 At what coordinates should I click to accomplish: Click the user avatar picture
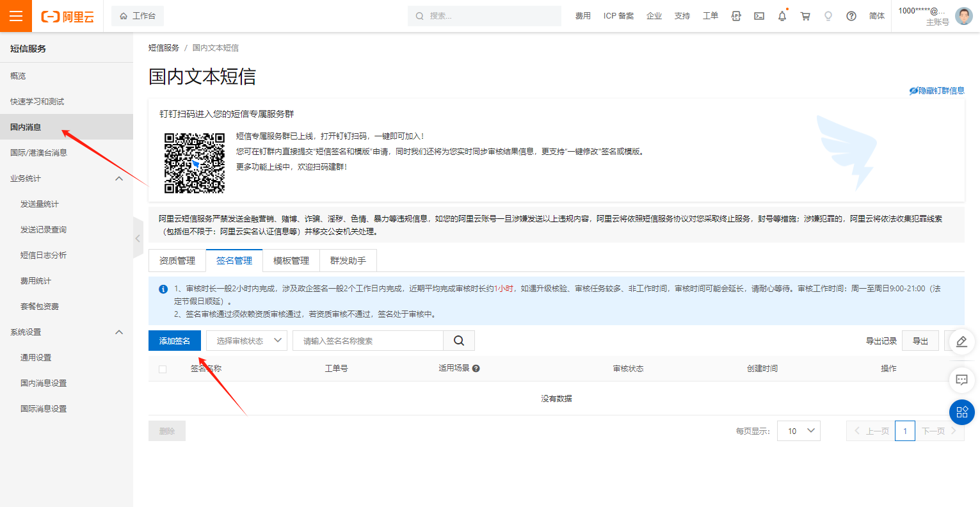coord(964,16)
